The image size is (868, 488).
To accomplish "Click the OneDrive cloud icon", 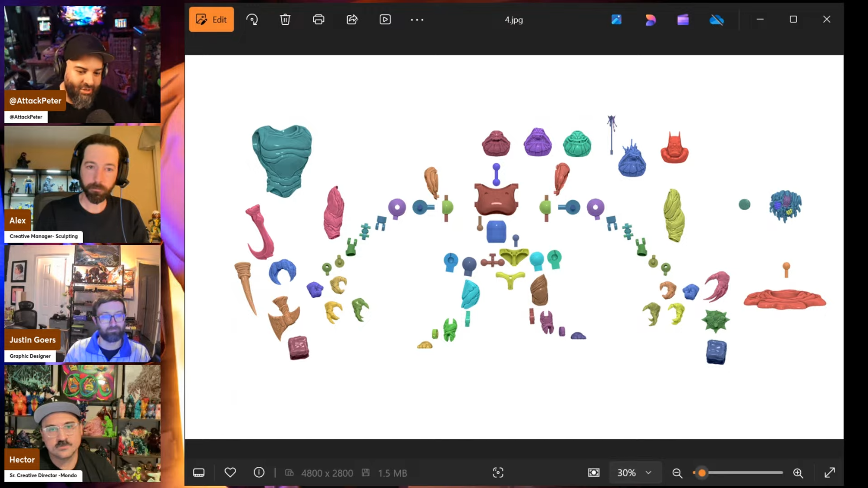I will tap(717, 20).
